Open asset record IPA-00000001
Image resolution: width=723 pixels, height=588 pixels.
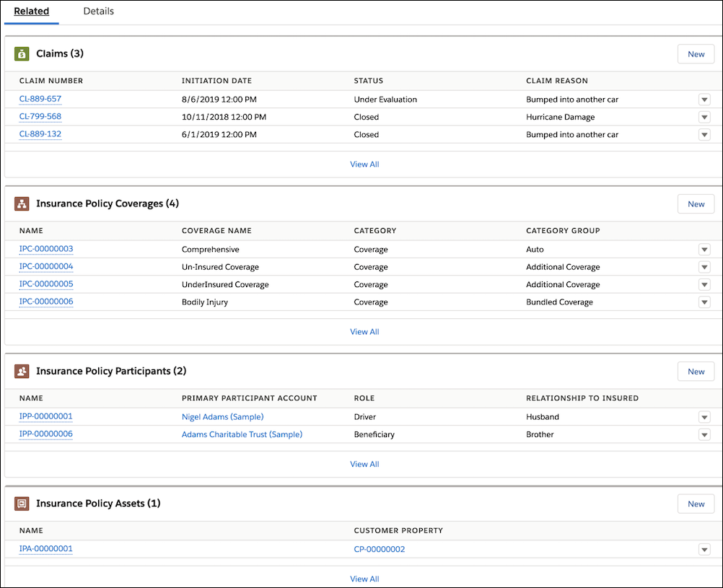click(45, 548)
